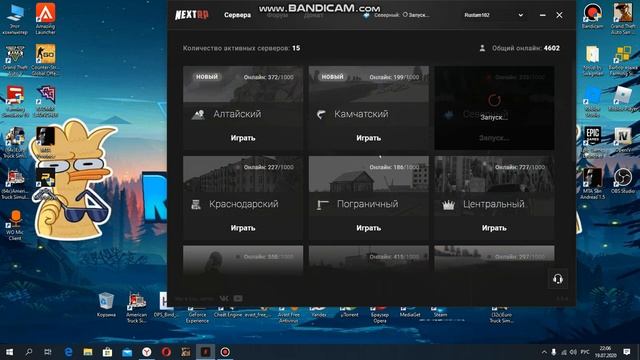Open the Bandicam recorder taskbar icon
The image size is (640, 360).
[x=225, y=352]
